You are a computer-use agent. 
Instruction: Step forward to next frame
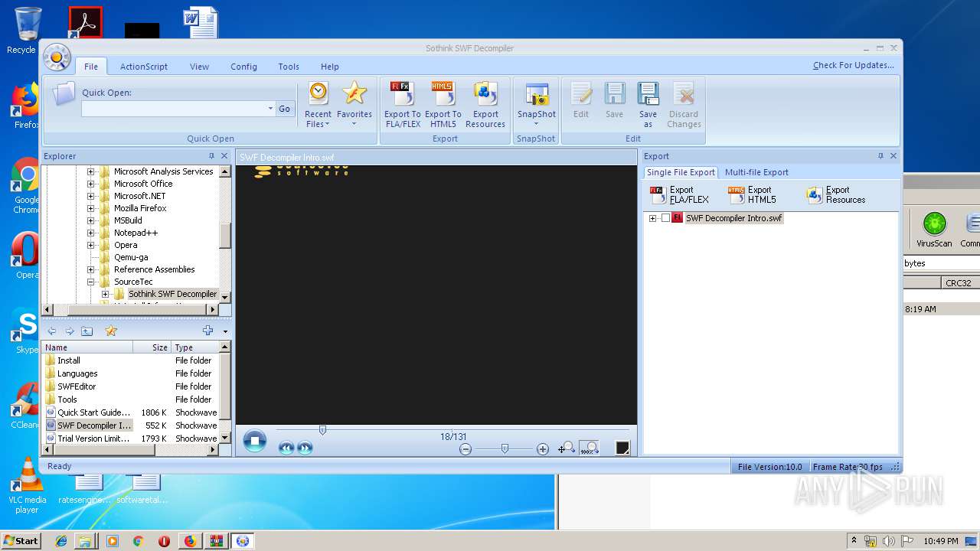[x=305, y=448]
